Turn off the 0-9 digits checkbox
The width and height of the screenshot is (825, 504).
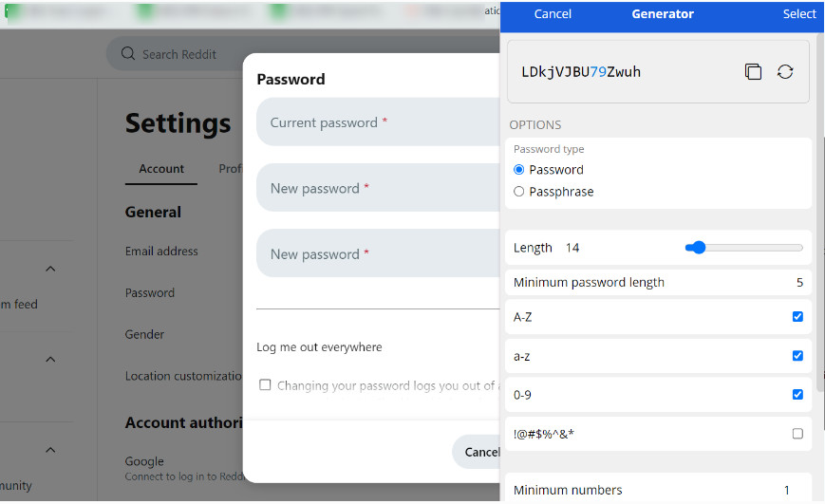tap(797, 395)
